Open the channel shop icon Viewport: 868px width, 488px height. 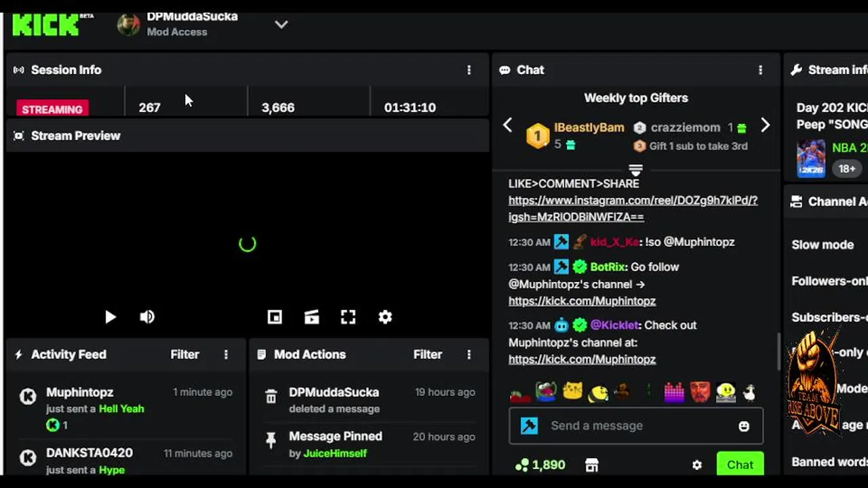click(592, 465)
